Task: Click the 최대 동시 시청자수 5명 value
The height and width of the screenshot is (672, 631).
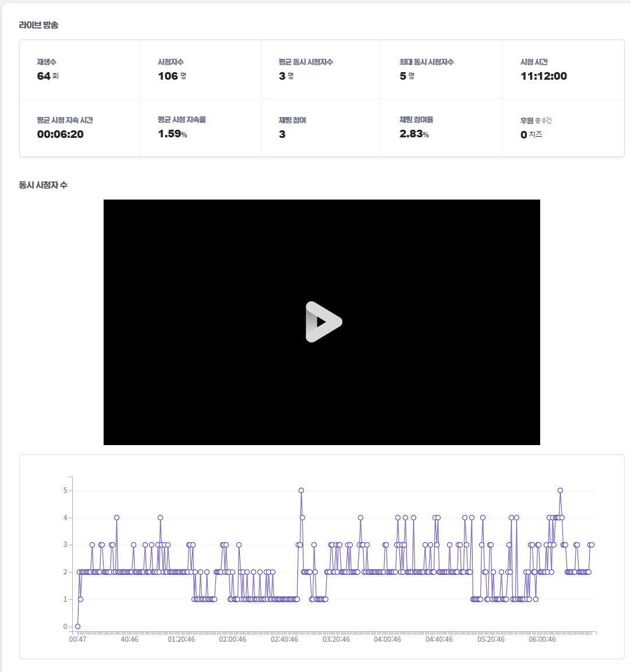Action: coord(407,76)
